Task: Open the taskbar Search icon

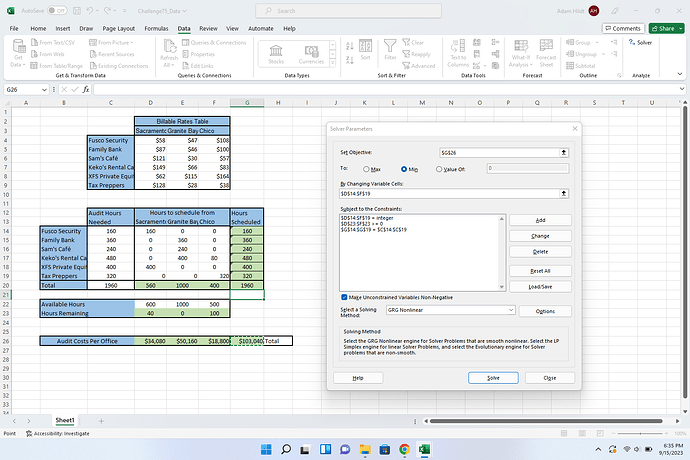Action: pyautogui.click(x=286, y=449)
